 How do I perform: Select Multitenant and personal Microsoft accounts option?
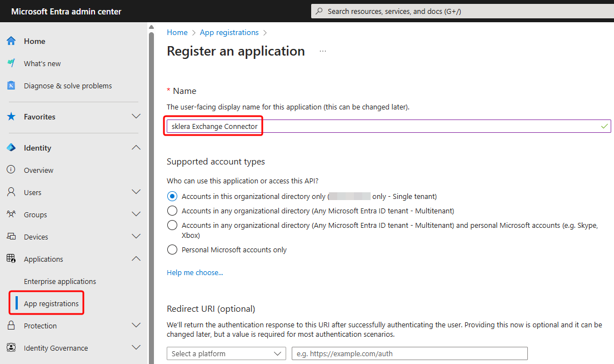(x=172, y=225)
